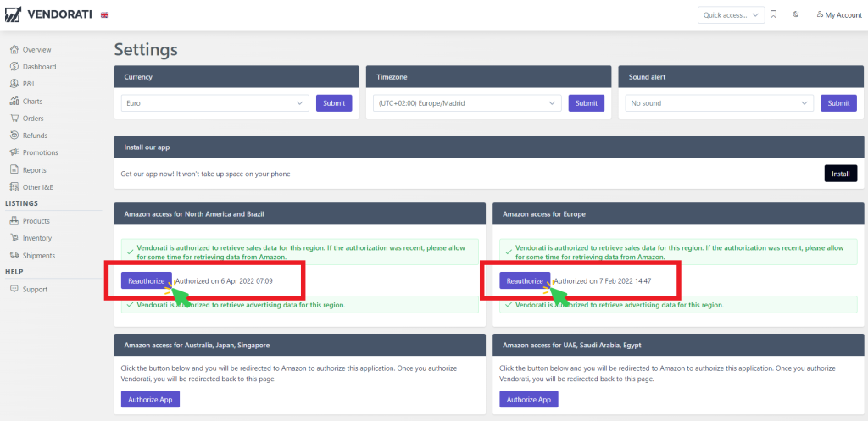This screenshot has height=421, width=868.
Task: Go to Shipments page
Action: (x=39, y=255)
